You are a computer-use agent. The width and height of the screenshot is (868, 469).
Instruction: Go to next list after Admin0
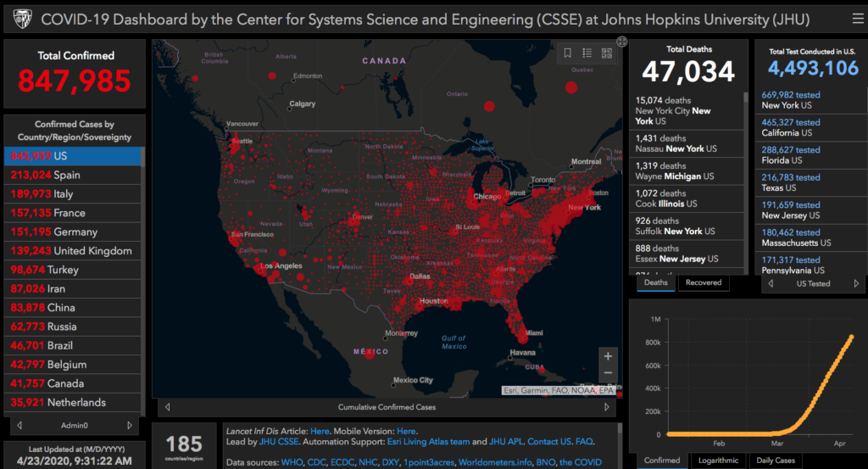pyautogui.click(x=130, y=425)
